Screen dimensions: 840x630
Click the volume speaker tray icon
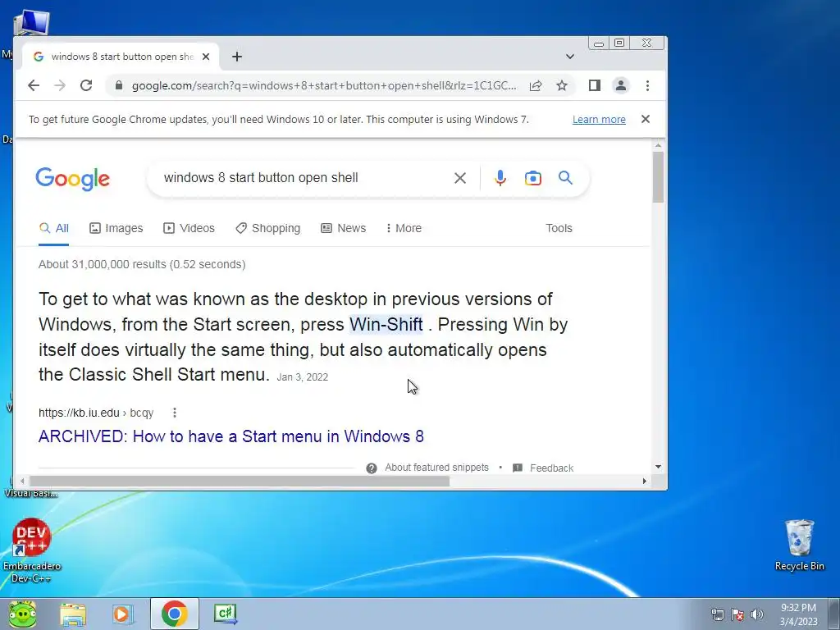pos(756,614)
